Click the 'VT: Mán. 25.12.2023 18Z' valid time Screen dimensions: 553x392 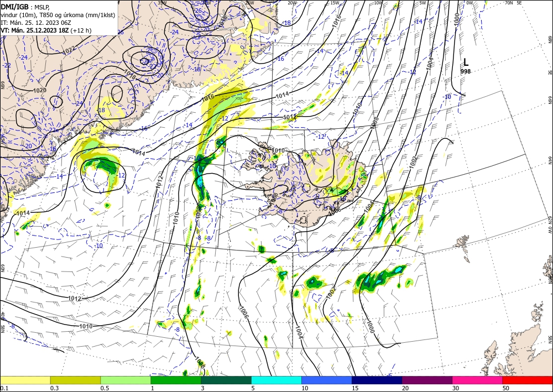[x=35, y=30]
